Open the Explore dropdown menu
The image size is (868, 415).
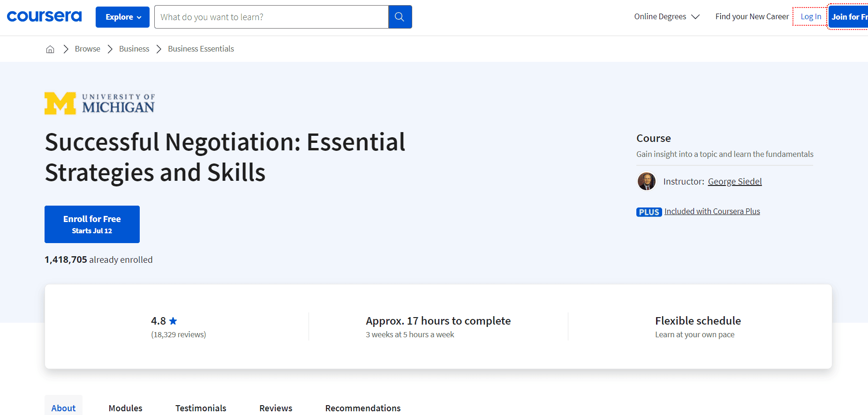tap(122, 17)
